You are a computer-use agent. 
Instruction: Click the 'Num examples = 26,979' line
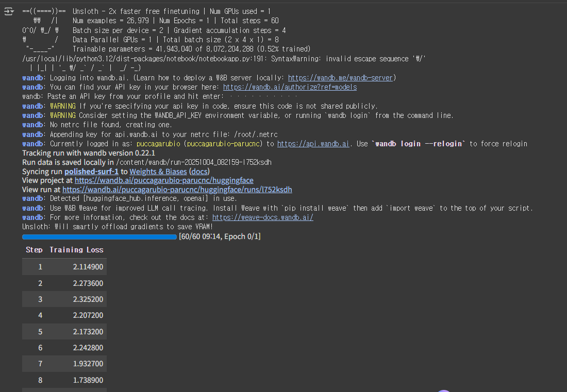pyautogui.click(x=175, y=21)
